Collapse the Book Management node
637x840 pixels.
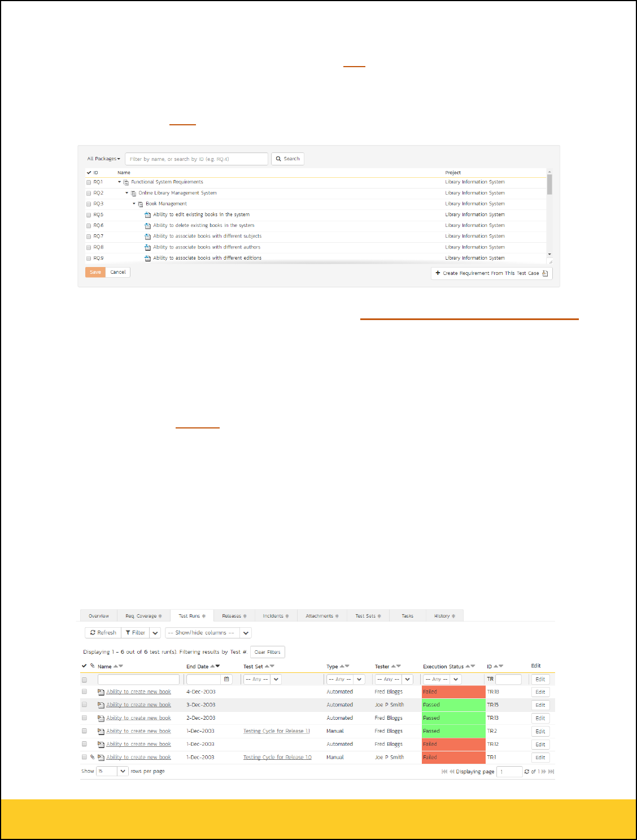pyautogui.click(x=134, y=203)
